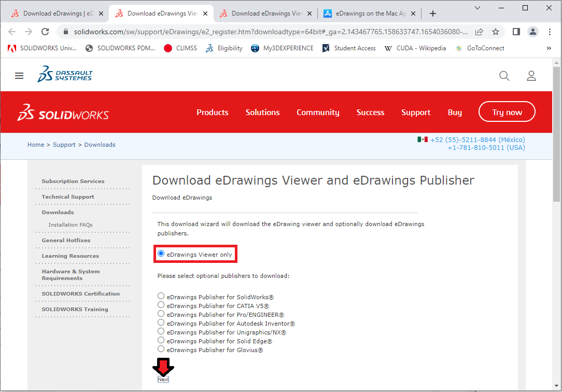Open SOLIDWORKS Univ... bookmark

[x=43, y=48]
